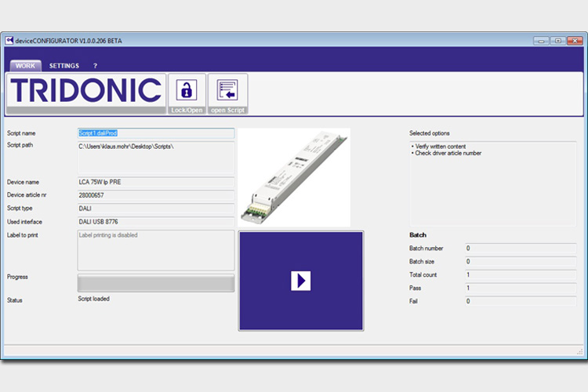
Task: Click the 'Selected options' heading
Action: 430,133
